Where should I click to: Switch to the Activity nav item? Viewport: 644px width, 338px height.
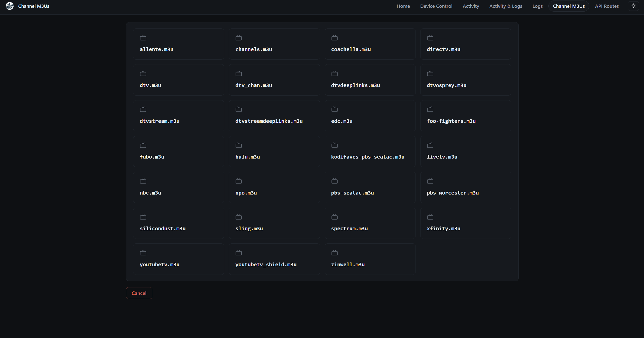471,6
